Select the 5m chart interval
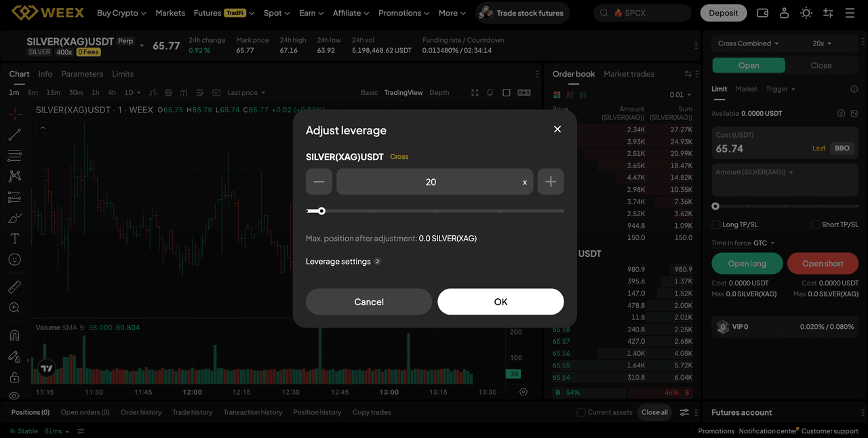868x438 pixels. [33, 93]
